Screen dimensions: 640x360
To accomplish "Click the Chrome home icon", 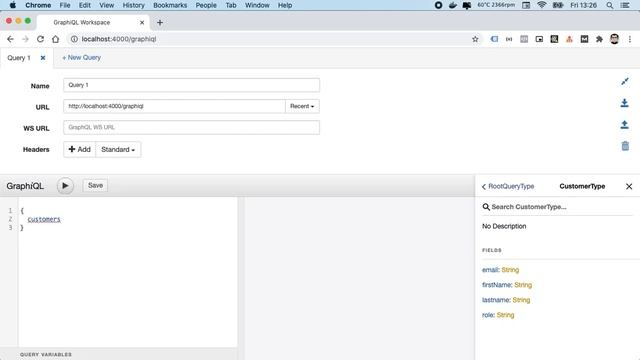I will [x=56, y=39].
